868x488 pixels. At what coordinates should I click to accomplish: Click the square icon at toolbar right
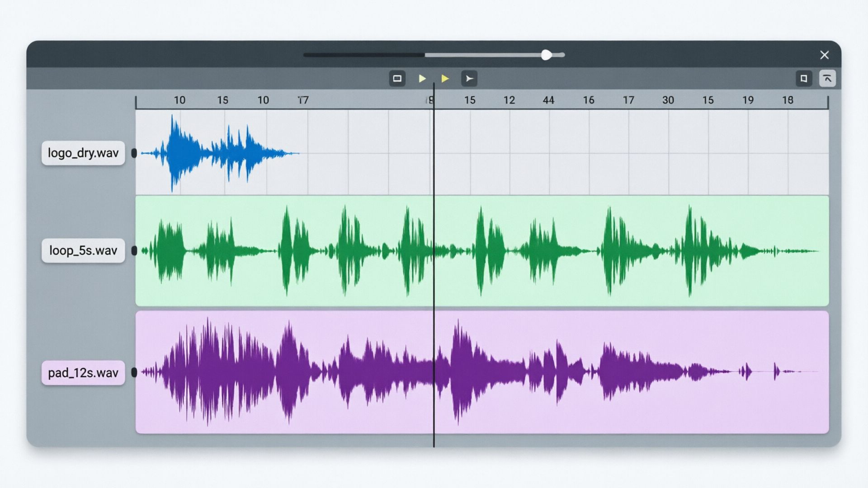[804, 79]
